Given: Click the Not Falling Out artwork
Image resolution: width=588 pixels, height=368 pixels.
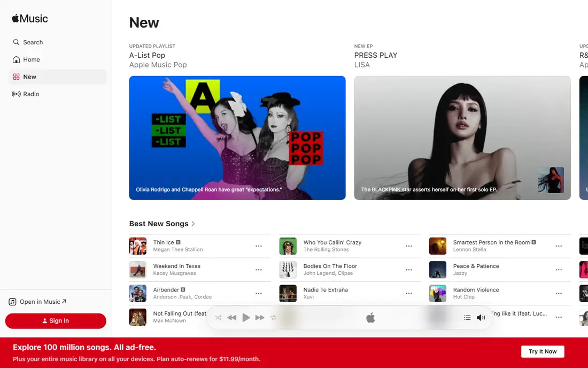Looking at the screenshot, I should coord(137,317).
